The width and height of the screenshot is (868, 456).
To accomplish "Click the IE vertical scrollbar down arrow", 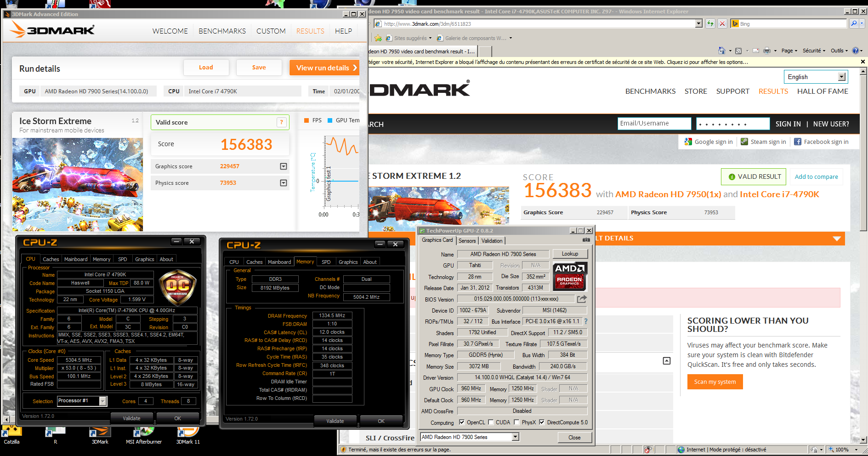I will [x=863, y=440].
